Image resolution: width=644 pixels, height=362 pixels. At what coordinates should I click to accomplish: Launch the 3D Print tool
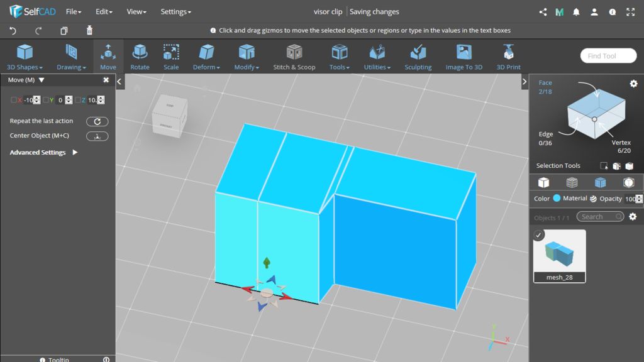click(508, 57)
